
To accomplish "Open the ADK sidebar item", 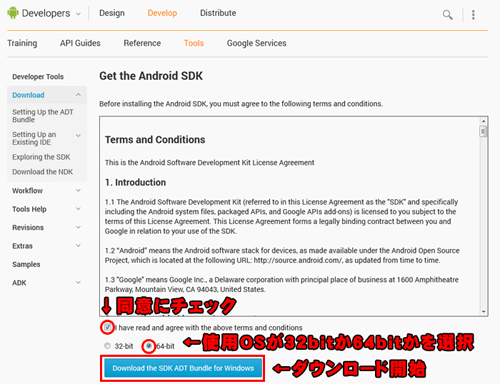I will 19,283.
